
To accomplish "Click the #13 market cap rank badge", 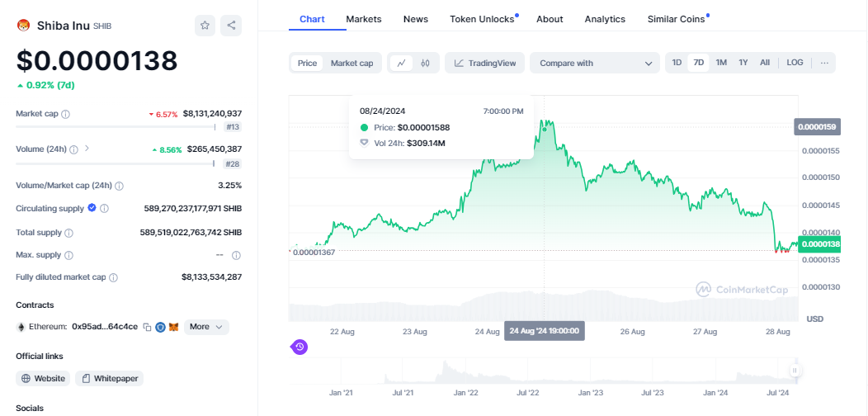I will click(233, 127).
